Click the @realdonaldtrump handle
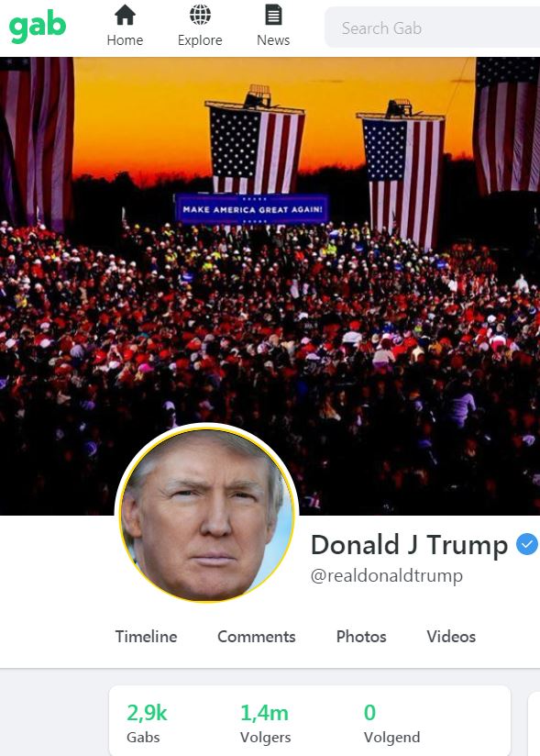The height and width of the screenshot is (756, 540). [x=387, y=575]
